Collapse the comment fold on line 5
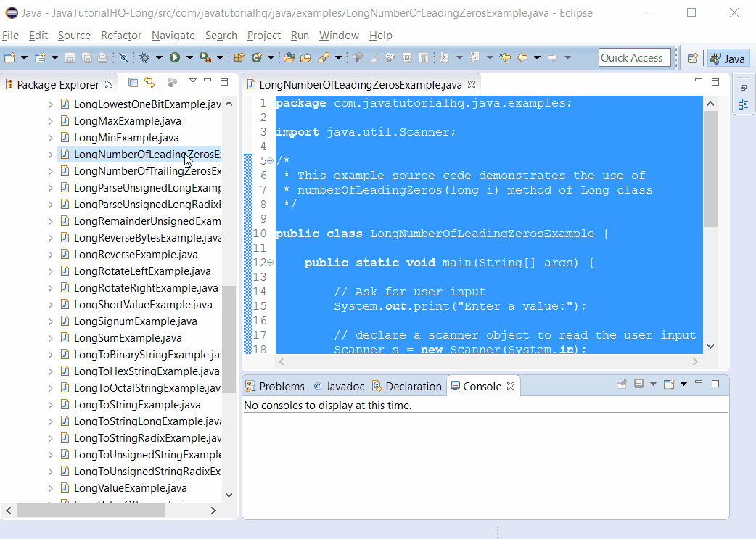This screenshot has height=539, width=756. (271, 160)
